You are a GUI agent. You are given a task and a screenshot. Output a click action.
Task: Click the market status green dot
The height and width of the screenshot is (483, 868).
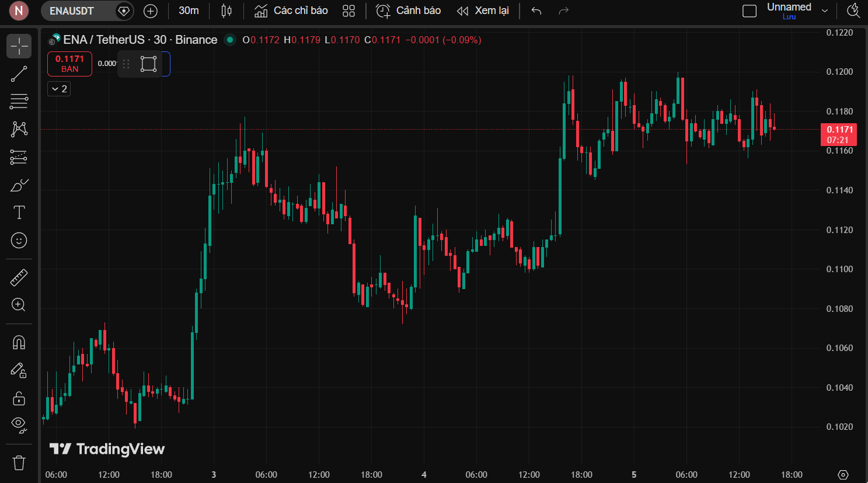tap(230, 40)
